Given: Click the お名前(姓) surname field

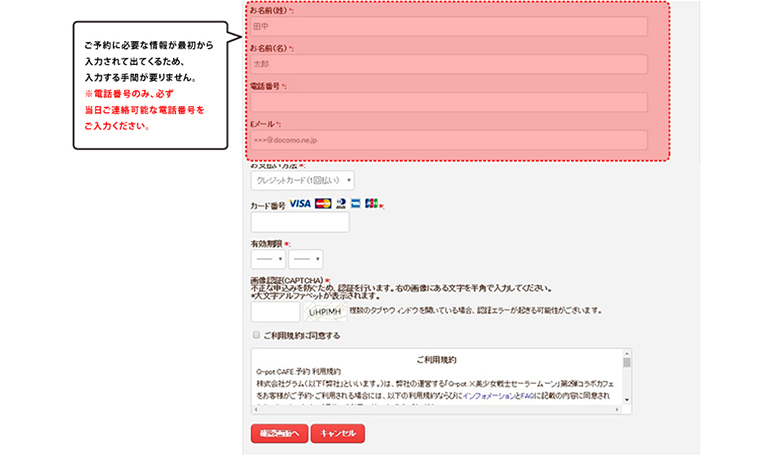Looking at the screenshot, I should [x=448, y=27].
